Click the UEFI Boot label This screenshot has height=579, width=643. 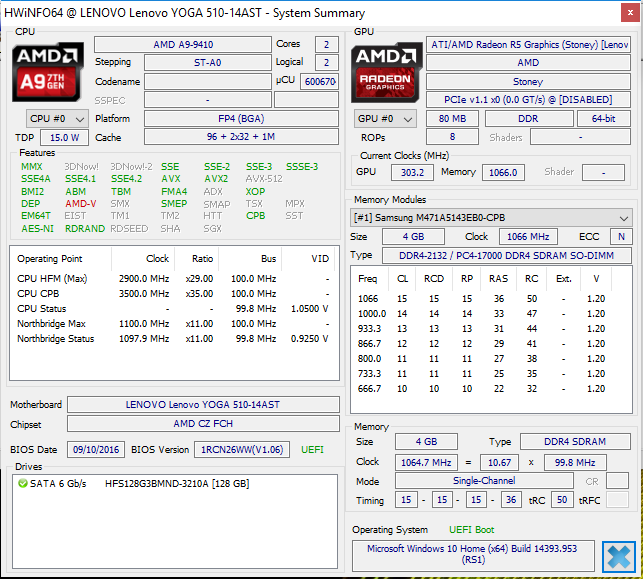click(472, 530)
